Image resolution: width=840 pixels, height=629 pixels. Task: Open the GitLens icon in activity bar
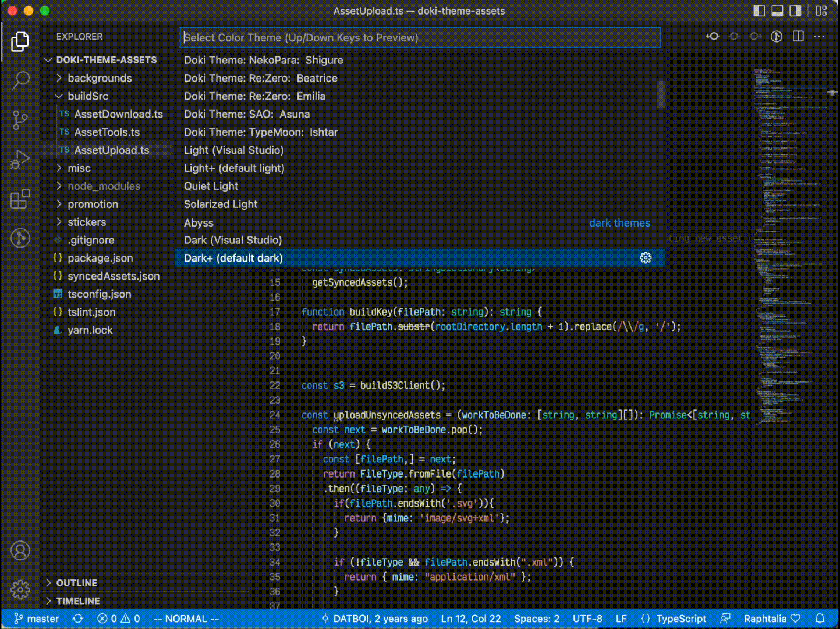tap(20, 238)
